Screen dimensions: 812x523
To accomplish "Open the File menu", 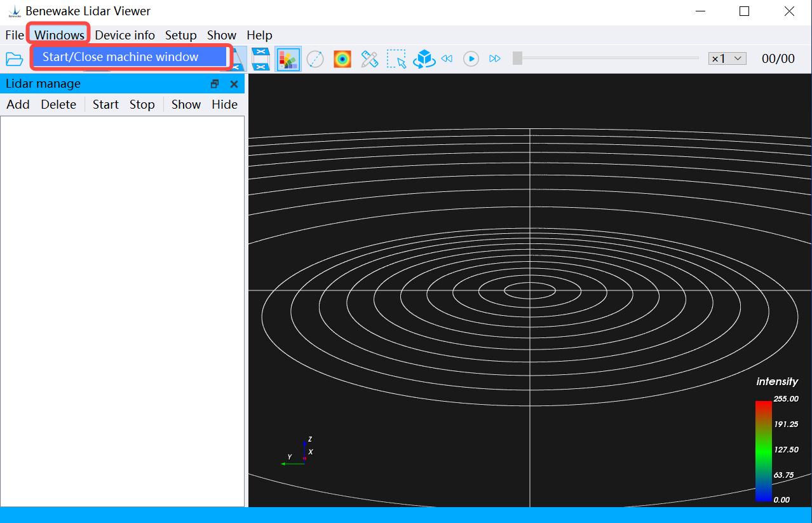I will pos(15,35).
